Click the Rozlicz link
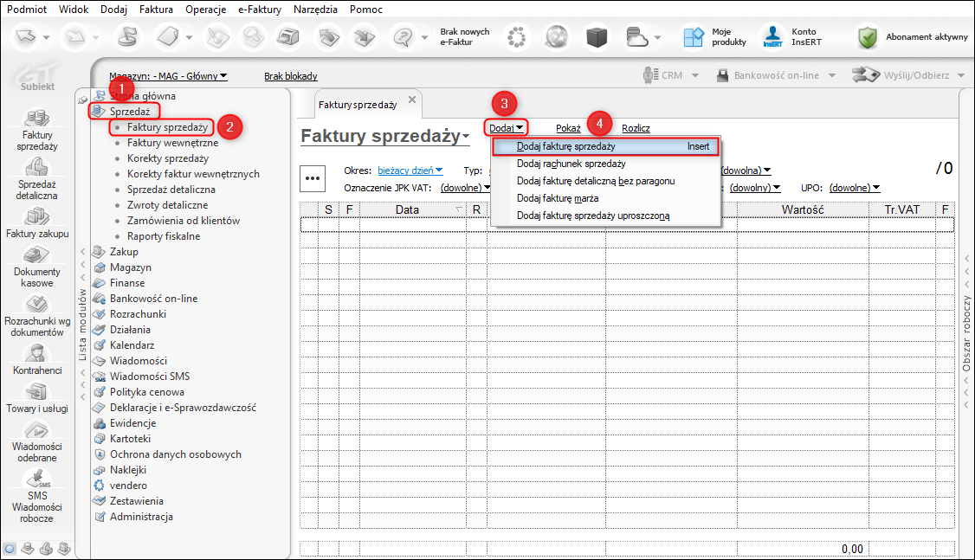 (x=636, y=128)
